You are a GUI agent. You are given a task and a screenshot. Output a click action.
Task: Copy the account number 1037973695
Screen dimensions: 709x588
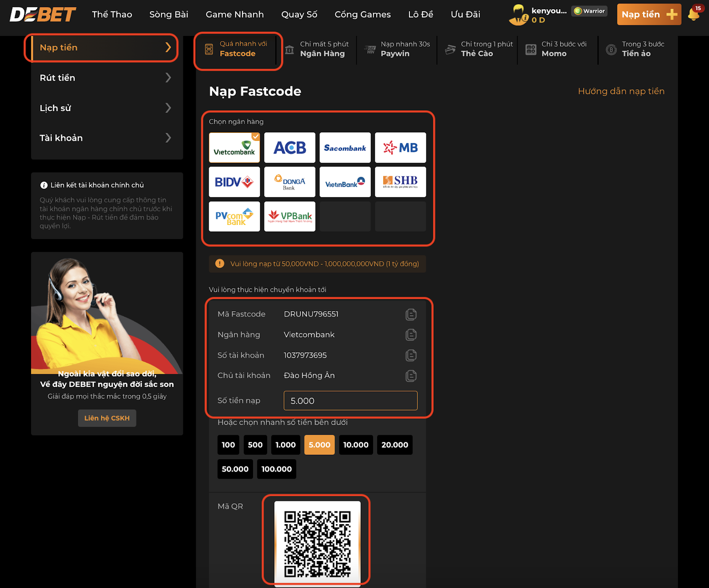411,355
